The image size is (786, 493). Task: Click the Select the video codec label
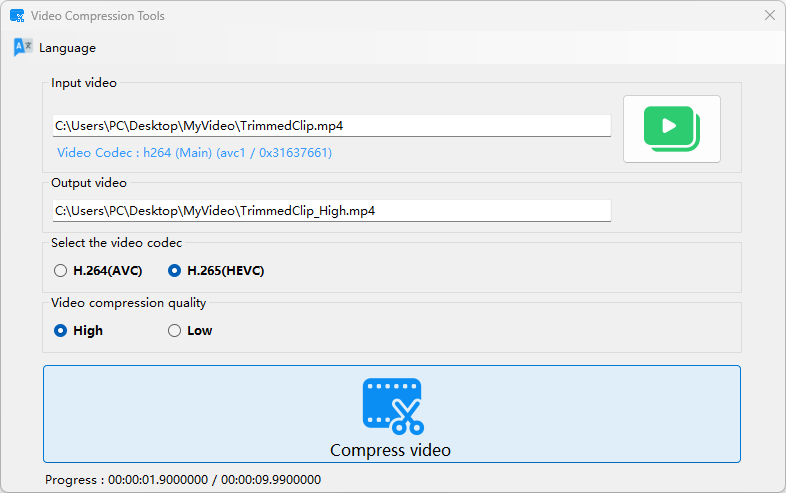[x=116, y=243]
